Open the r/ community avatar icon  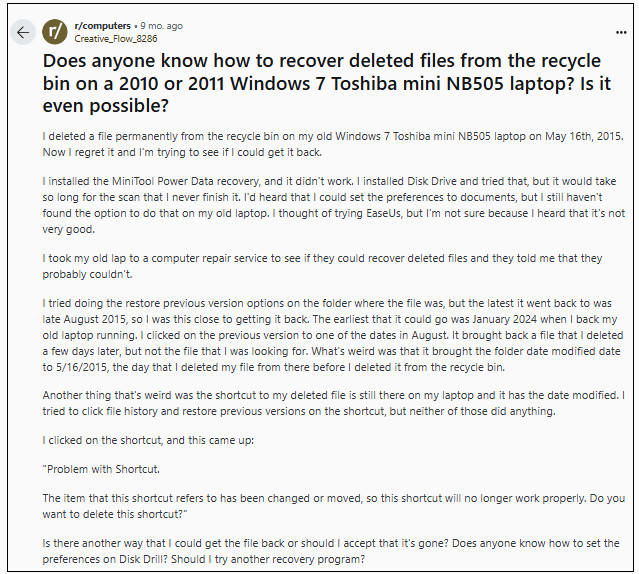[x=55, y=32]
